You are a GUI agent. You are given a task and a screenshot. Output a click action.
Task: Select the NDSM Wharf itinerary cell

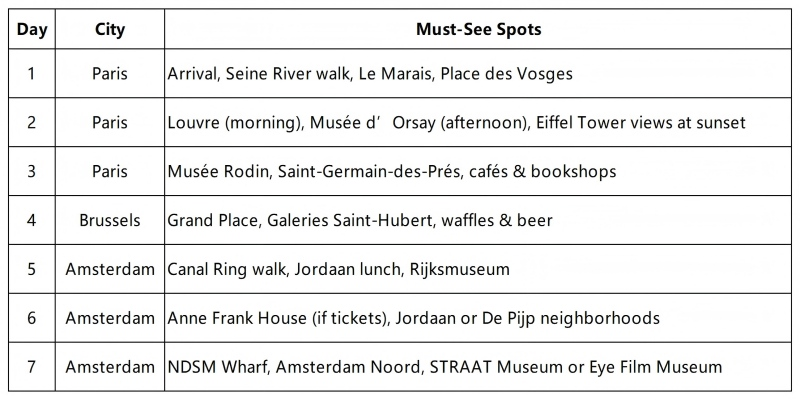pos(444,367)
